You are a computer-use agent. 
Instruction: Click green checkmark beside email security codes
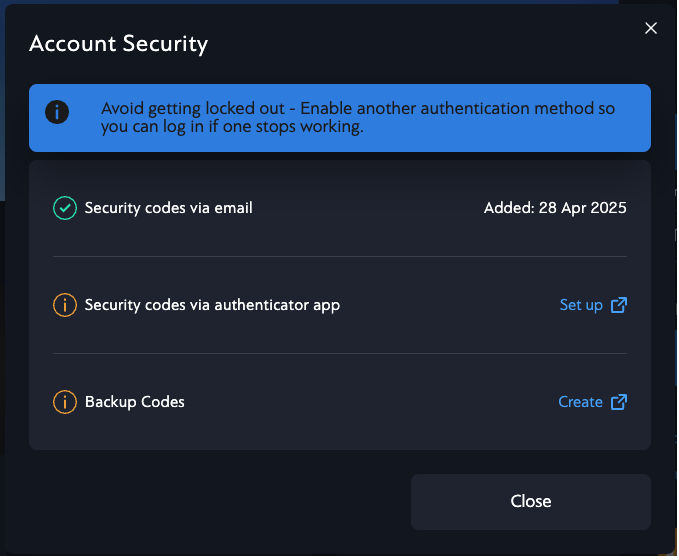[65, 208]
